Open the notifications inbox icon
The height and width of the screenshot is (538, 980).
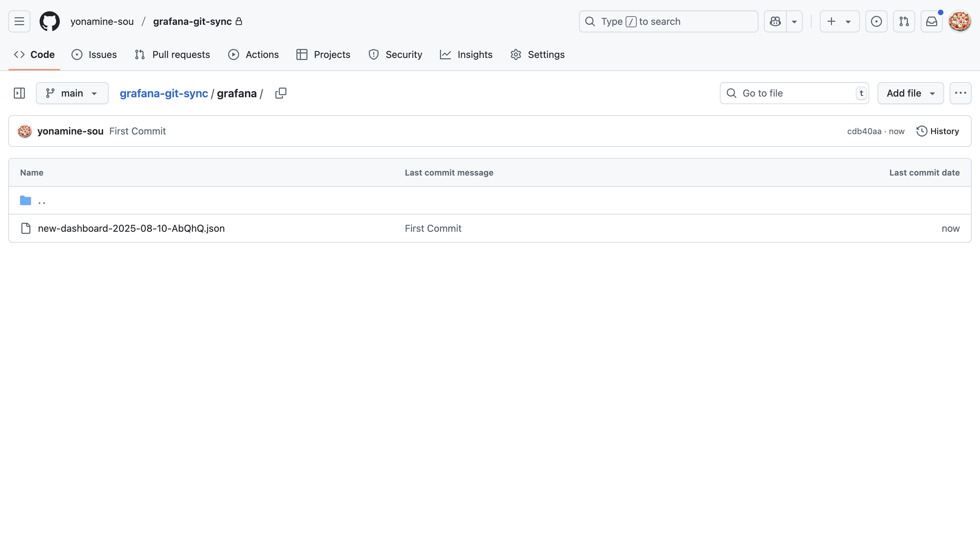pos(931,21)
